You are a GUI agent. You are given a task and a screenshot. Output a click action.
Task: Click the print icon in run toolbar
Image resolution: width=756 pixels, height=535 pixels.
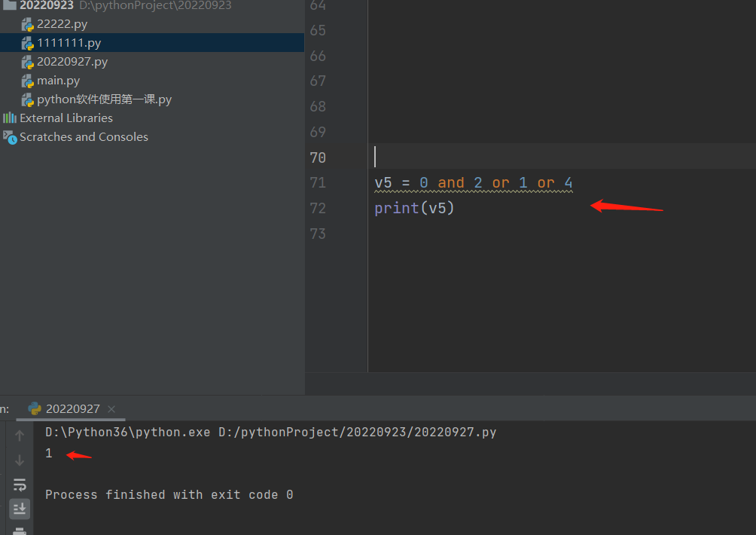point(20,531)
